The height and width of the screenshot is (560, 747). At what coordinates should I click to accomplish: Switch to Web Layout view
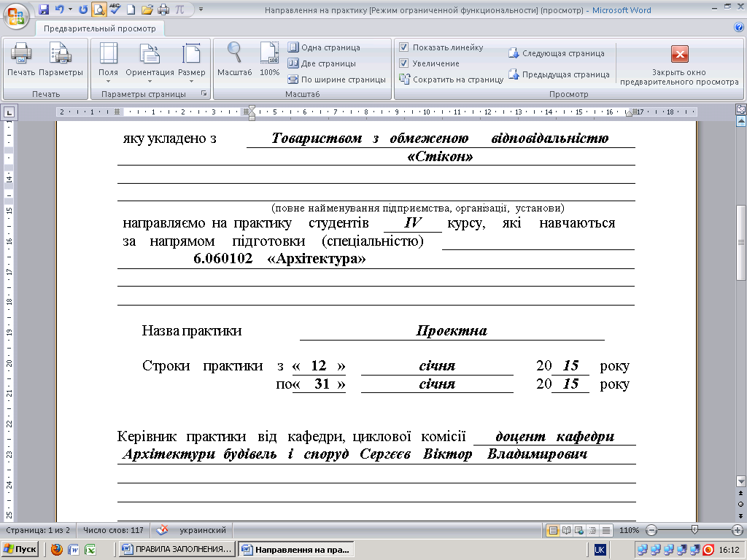[579, 530]
